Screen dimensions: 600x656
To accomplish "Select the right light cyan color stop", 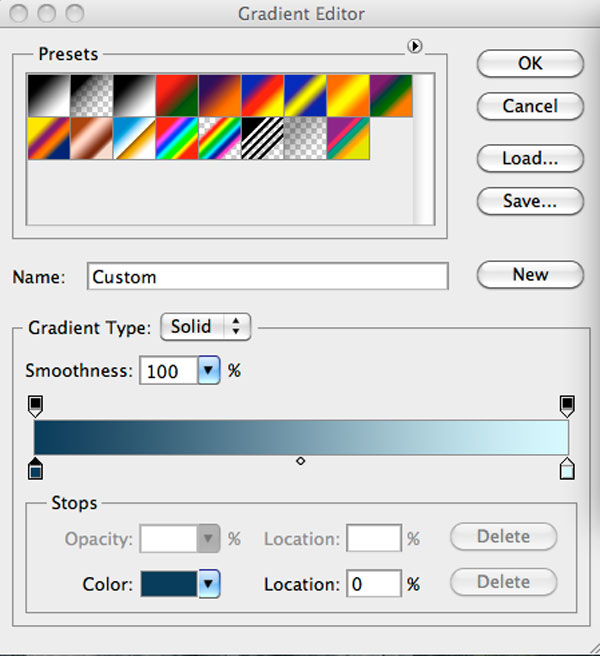I will (x=567, y=468).
